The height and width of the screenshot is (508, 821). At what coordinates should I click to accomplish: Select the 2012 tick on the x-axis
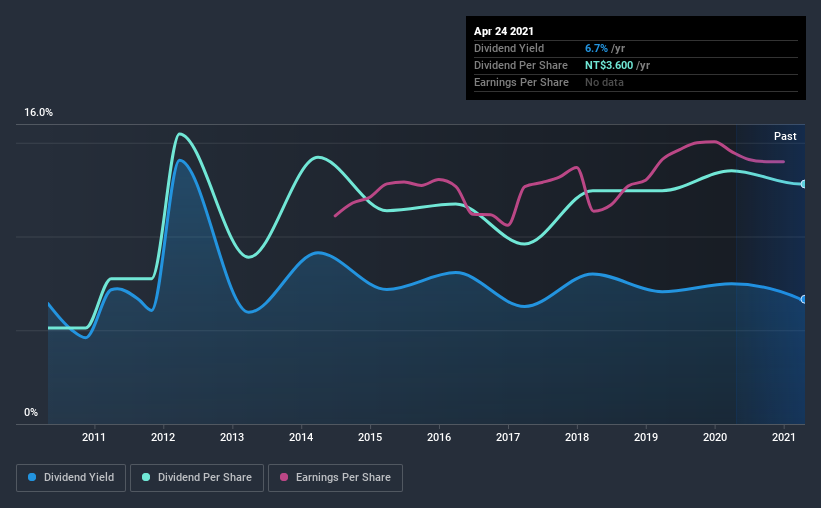tap(163, 437)
